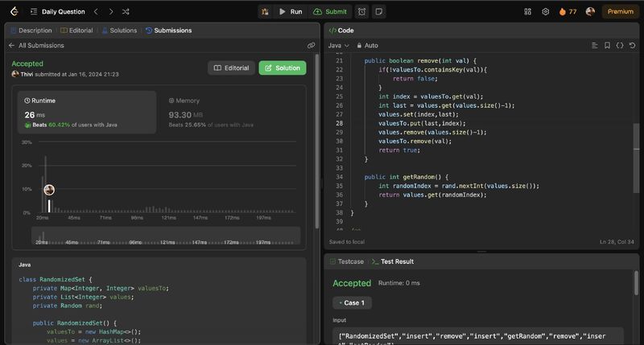Select the Runtime stats card

point(87,112)
